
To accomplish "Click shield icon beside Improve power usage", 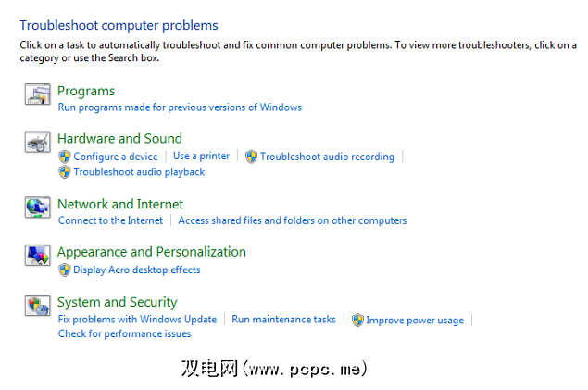I will (x=357, y=320).
